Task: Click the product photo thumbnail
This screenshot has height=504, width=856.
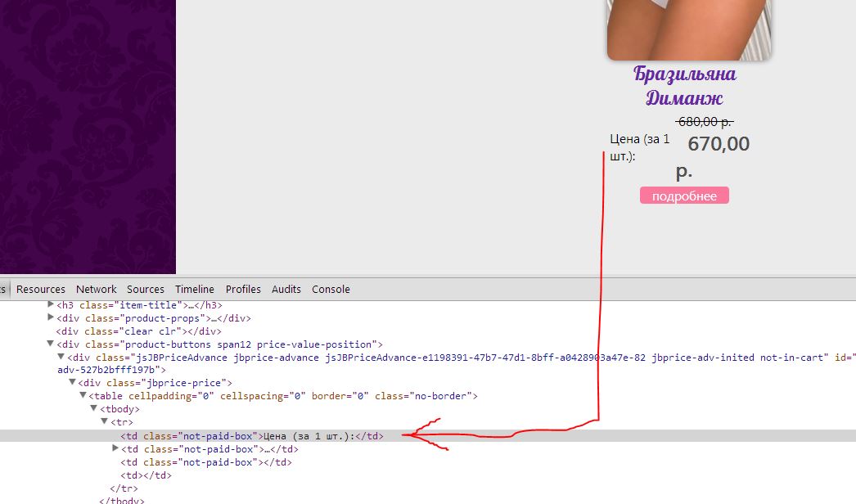Action: (x=689, y=29)
